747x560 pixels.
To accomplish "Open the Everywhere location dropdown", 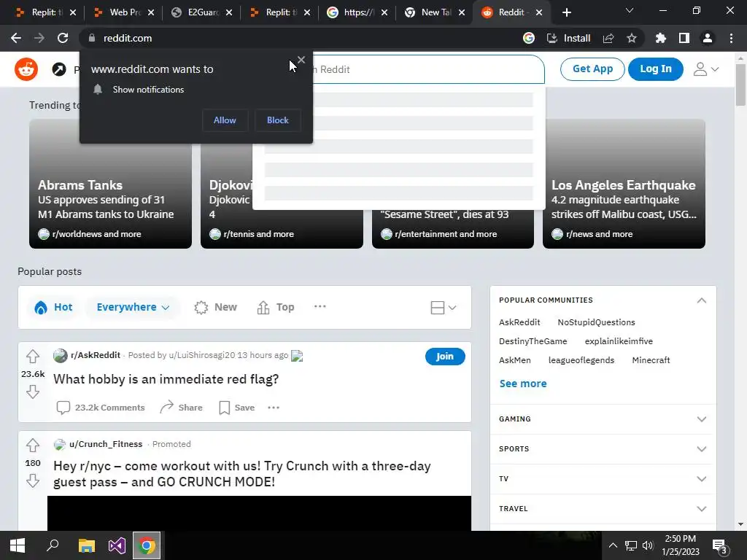I will [x=133, y=307].
